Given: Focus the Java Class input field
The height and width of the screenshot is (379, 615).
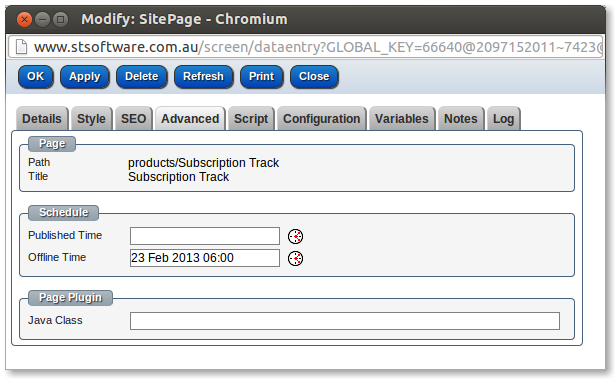Looking at the screenshot, I should click(x=345, y=321).
